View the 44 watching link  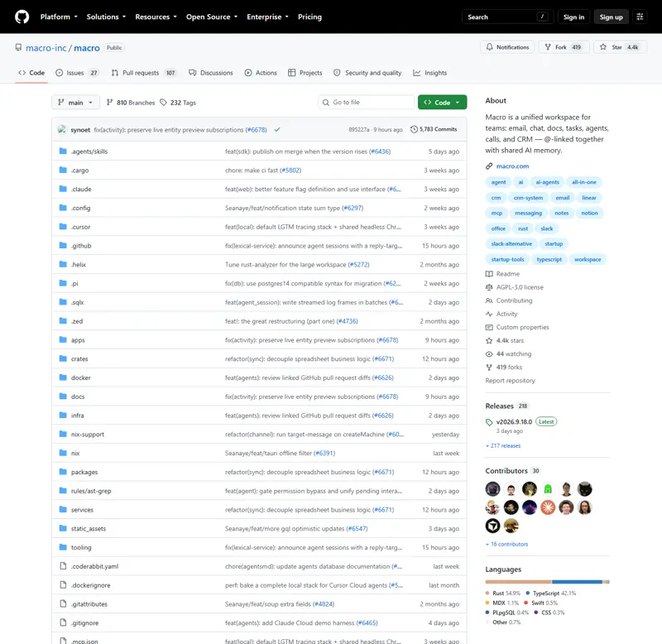click(x=509, y=354)
